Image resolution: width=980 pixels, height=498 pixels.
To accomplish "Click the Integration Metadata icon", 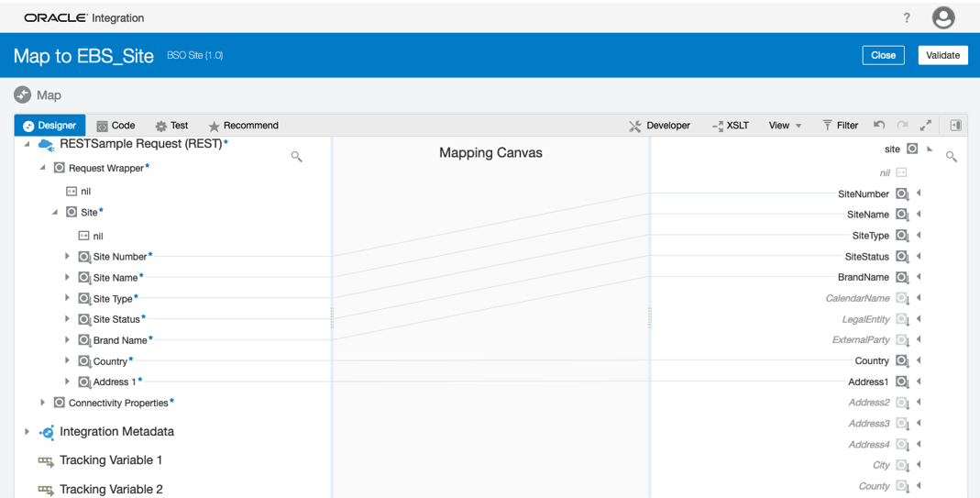I will point(46,432).
